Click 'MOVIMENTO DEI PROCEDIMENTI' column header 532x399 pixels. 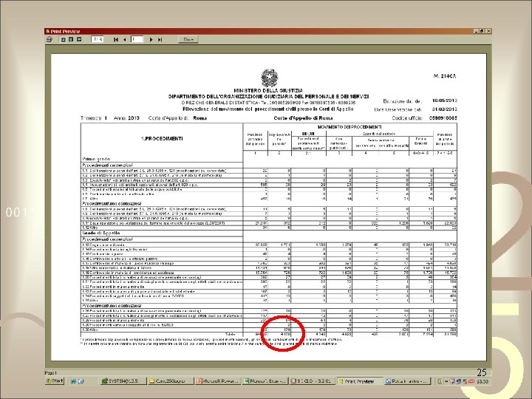(x=349, y=127)
